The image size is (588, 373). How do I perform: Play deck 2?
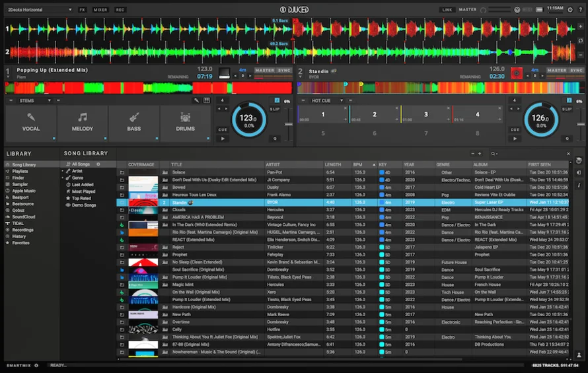[x=515, y=139]
